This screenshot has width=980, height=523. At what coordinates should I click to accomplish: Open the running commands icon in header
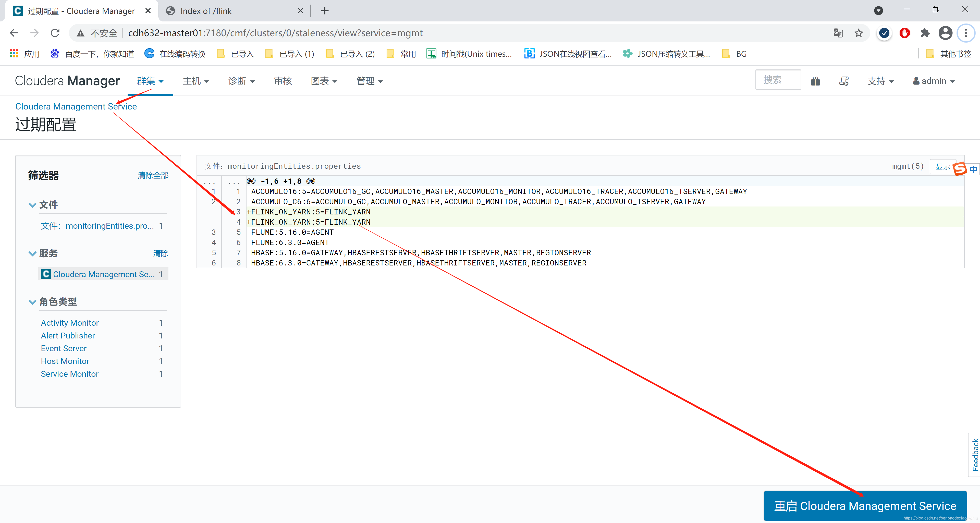pos(844,81)
